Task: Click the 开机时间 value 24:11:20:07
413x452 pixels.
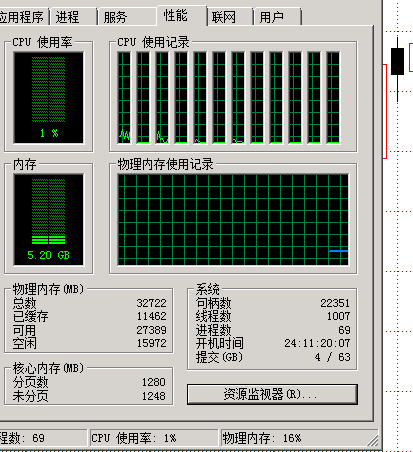Action: point(317,343)
